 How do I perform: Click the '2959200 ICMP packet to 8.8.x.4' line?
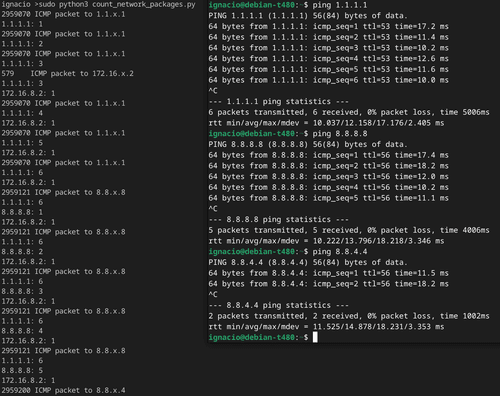point(64,390)
